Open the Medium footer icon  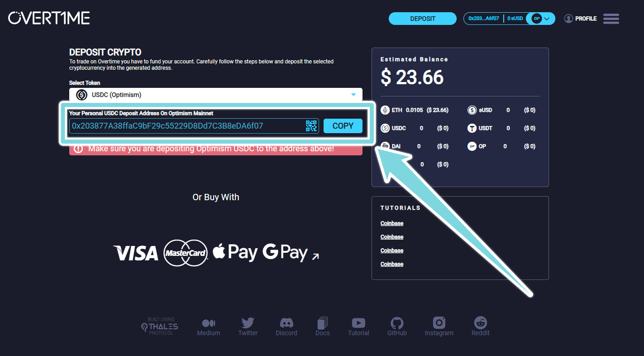click(209, 323)
